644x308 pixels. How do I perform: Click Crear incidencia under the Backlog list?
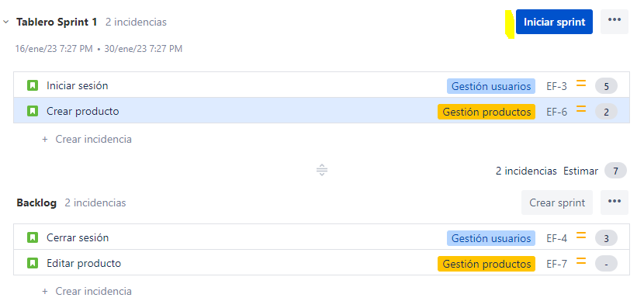click(x=87, y=291)
